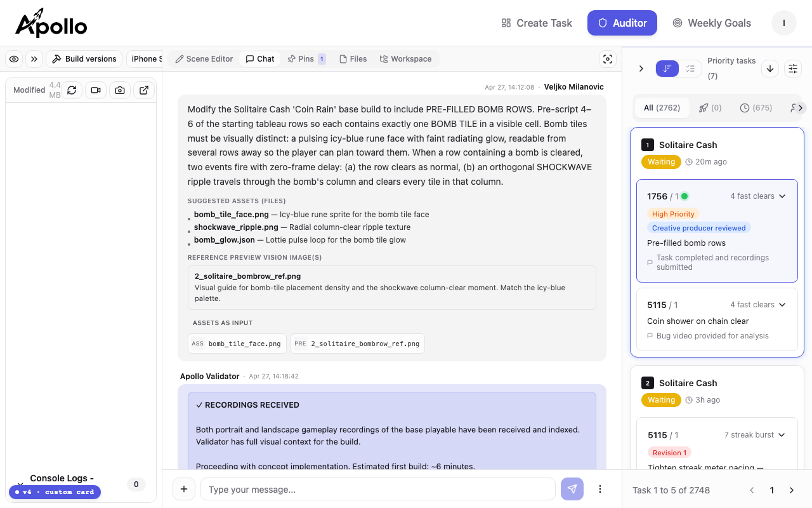Send the chat message
This screenshot has width=812, height=508.
tap(572, 489)
